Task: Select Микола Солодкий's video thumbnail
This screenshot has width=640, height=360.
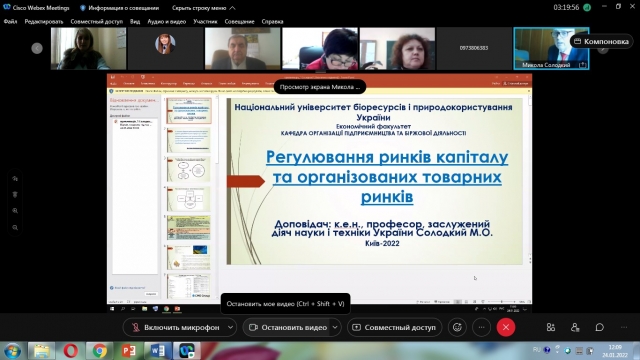Action: click(x=551, y=48)
